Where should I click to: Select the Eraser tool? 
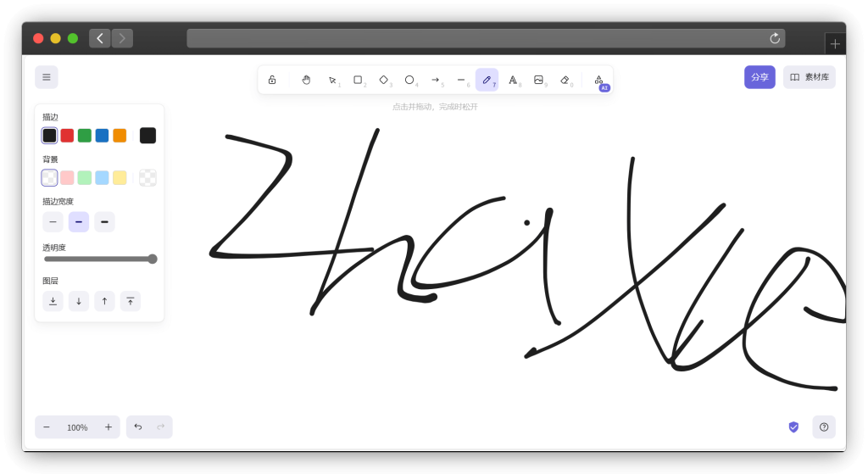565,80
